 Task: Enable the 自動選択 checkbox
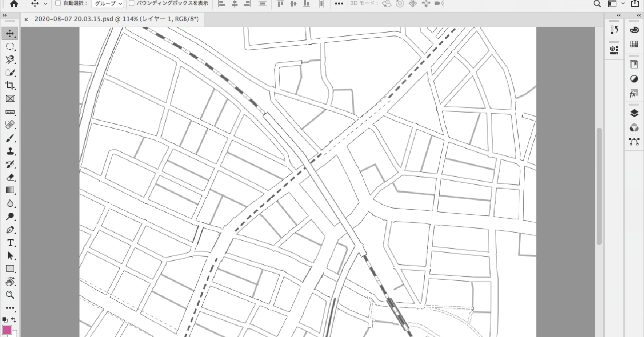pos(58,3)
